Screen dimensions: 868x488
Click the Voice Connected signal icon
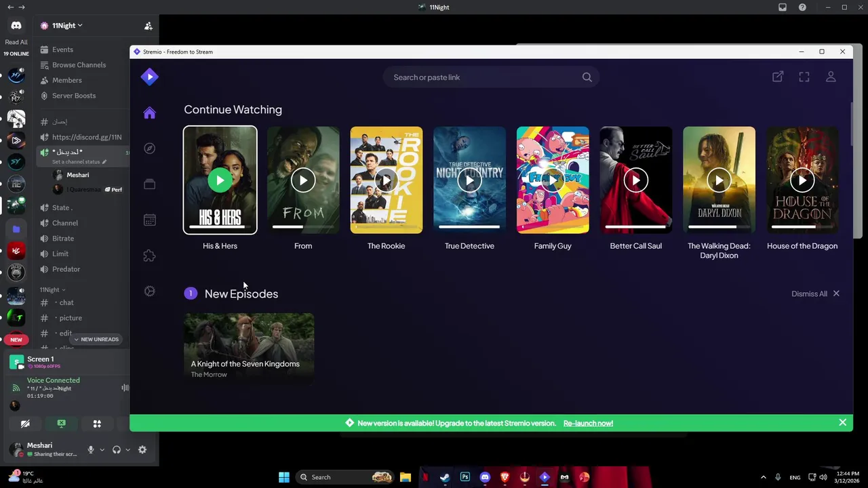16,388
